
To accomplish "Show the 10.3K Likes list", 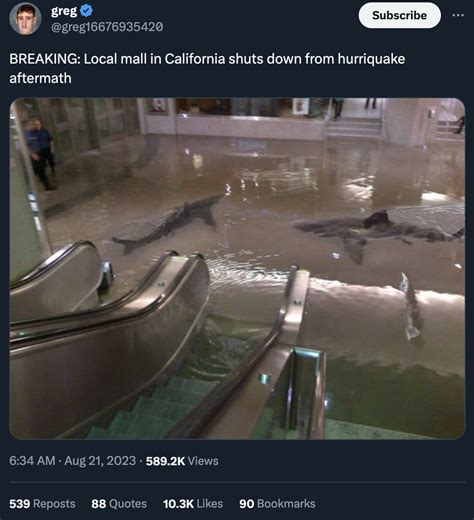I will pos(193,503).
